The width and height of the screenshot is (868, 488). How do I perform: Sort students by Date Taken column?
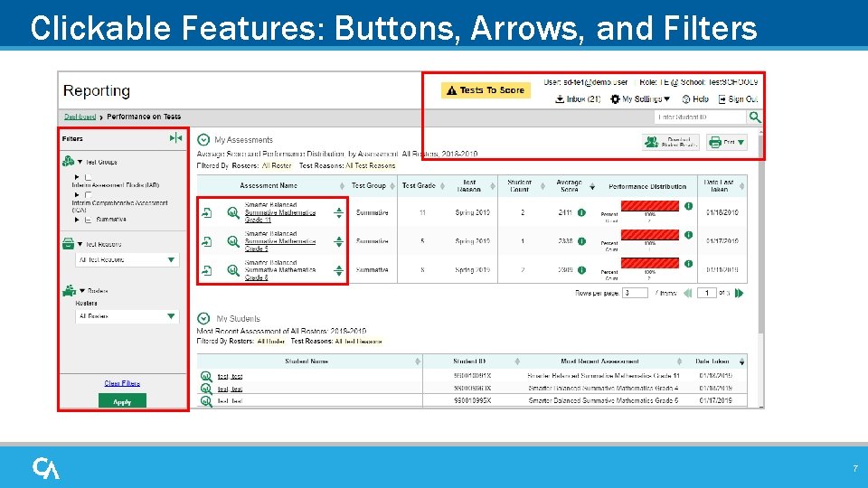741,361
